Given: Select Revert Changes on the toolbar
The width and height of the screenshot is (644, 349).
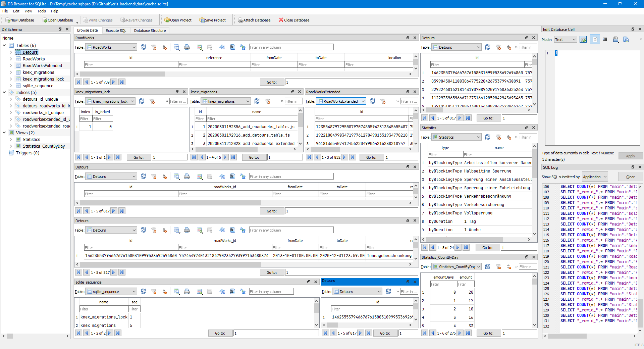Looking at the screenshot, I should coord(137,20).
